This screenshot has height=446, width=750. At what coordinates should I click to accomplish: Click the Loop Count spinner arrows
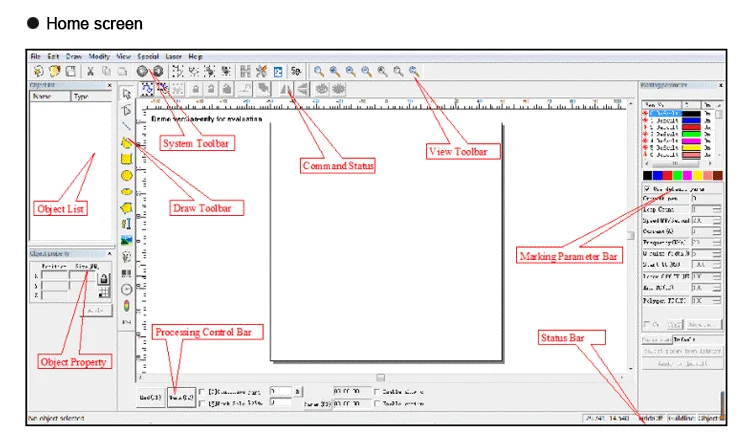[x=717, y=210]
